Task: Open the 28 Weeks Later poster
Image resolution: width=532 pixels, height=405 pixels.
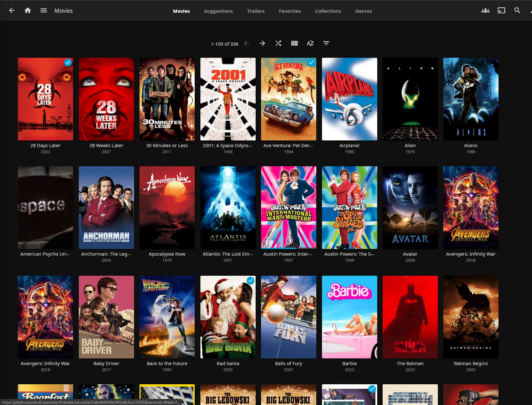Action: tap(106, 99)
